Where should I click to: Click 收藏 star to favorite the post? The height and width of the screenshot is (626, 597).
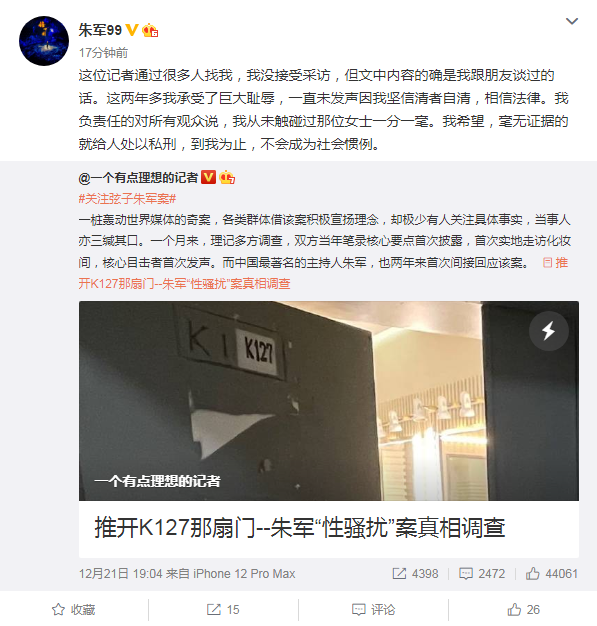pos(74,610)
